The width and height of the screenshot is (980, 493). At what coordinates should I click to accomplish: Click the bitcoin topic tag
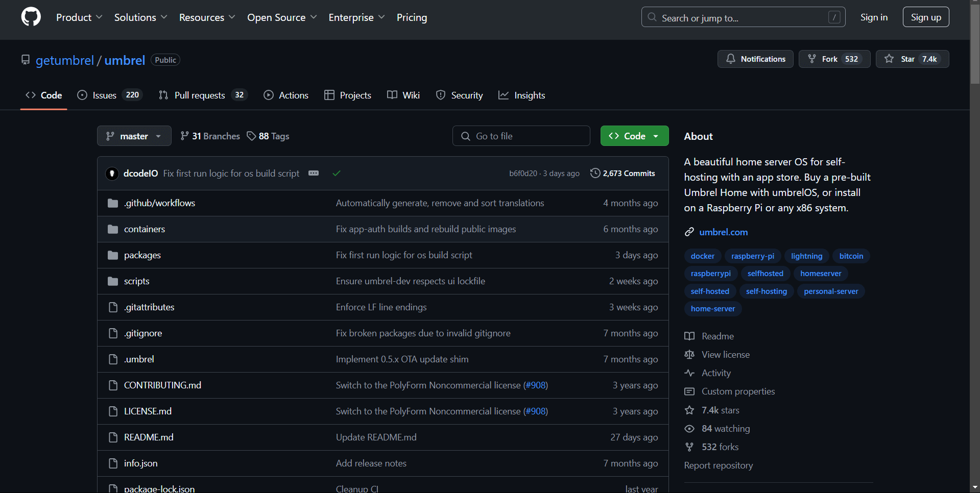(x=851, y=256)
